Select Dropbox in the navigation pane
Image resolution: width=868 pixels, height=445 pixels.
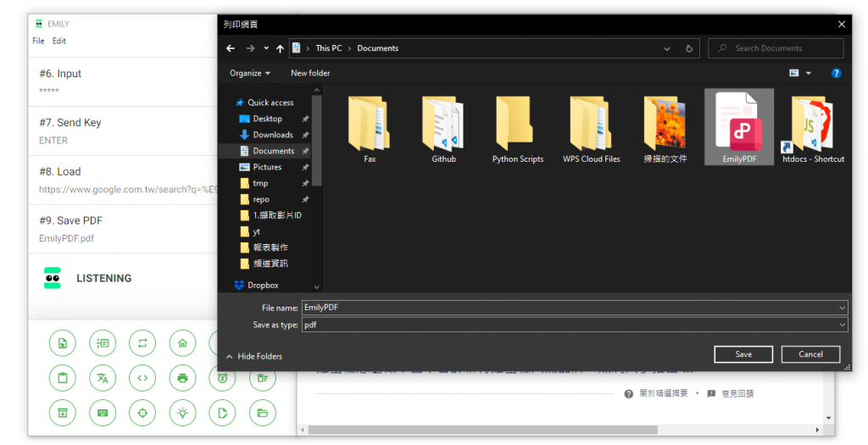click(x=263, y=285)
